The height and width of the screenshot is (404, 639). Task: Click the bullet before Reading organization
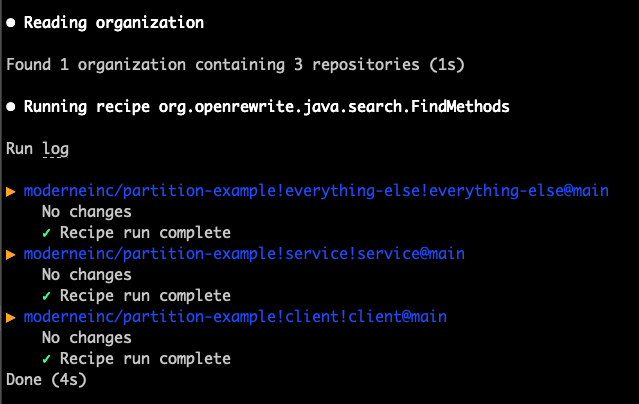pos(11,23)
